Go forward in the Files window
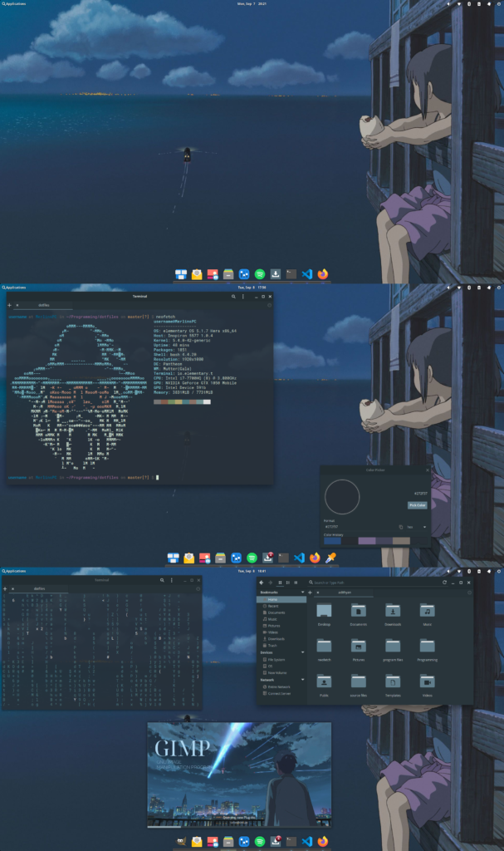The image size is (504, 851). (x=270, y=583)
